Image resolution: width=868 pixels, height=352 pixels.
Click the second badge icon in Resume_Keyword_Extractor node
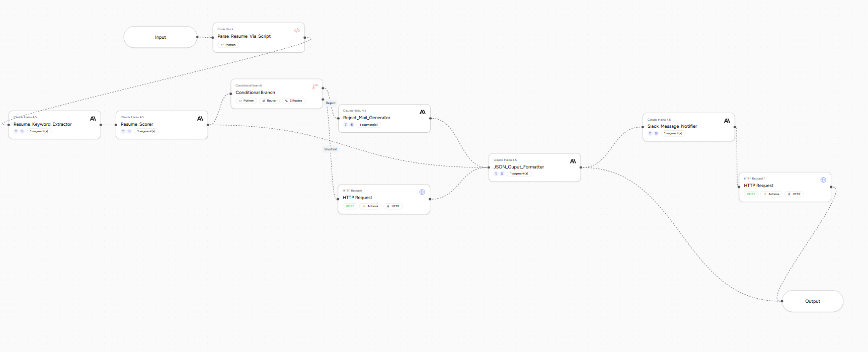point(22,131)
